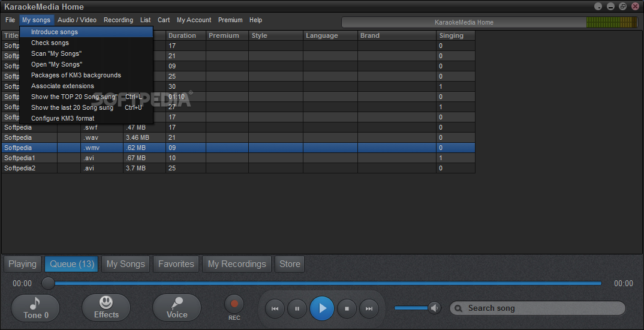Select the Softpedia .swf row
644x330 pixels.
point(238,127)
